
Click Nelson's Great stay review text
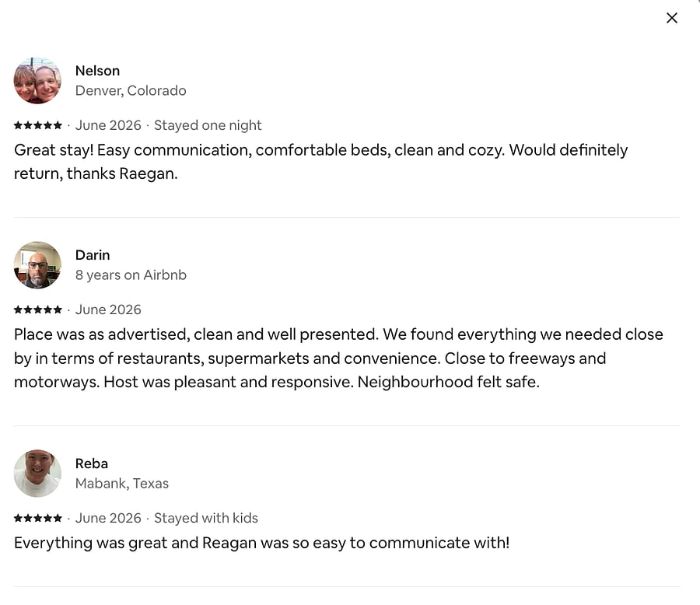pyautogui.click(x=320, y=162)
